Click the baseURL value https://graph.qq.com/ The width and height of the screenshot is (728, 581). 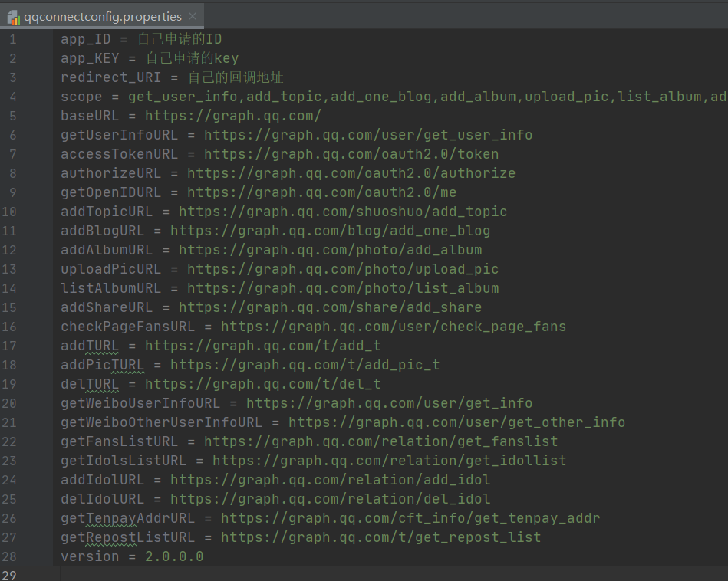point(233,116)
